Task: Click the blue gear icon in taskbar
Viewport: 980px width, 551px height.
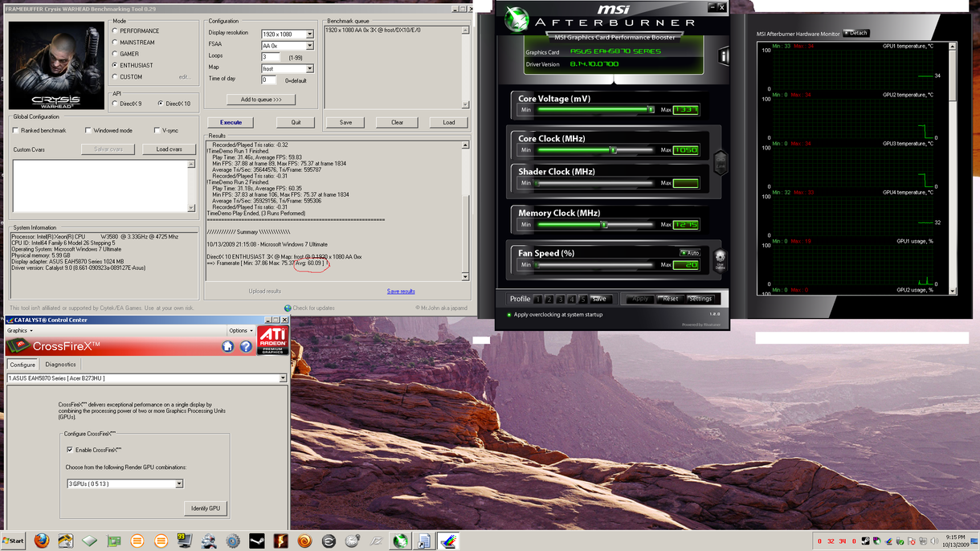Action: tap(233, 541)
